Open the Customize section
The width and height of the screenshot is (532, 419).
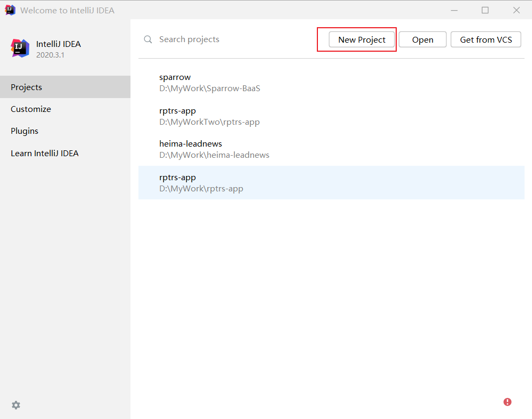point(65,109)
